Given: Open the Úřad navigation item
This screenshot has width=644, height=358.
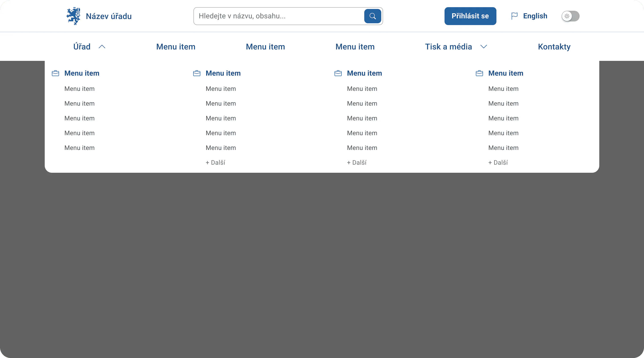Looking at the screenshot, I should [x=82, y=47].
